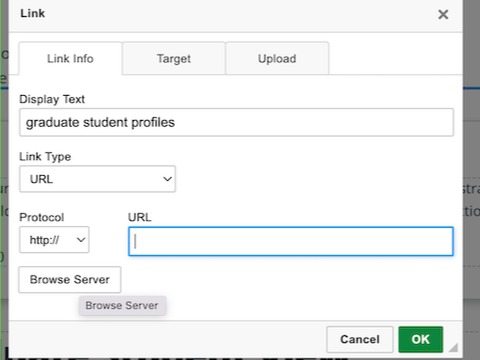Click the Protocol label
480x360 pixels.
(x=42, y=217)
